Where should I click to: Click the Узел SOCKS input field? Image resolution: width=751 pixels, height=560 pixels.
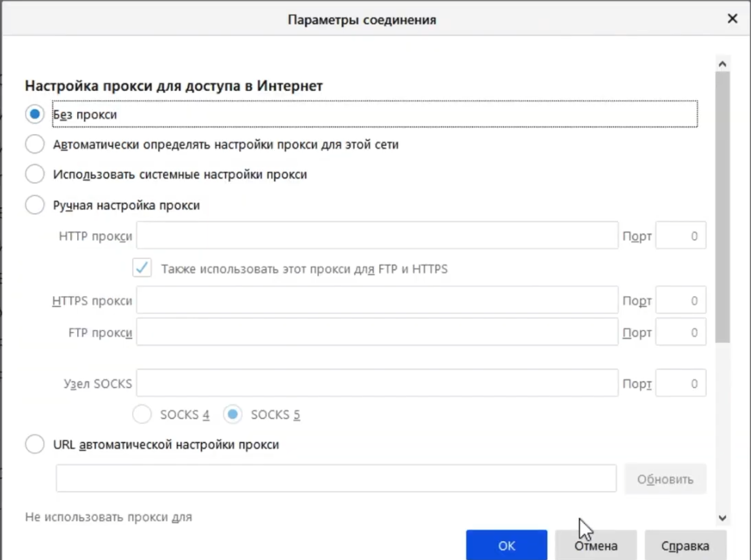tap(377, 383)
